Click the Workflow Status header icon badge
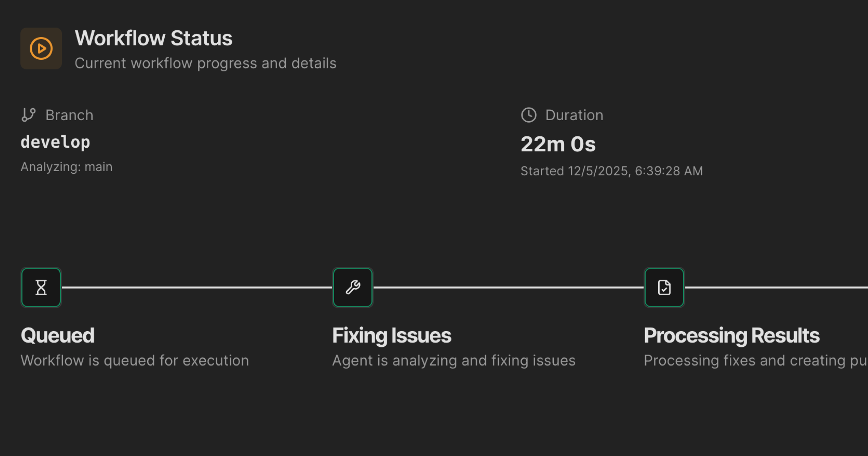 tap(41, 48)
